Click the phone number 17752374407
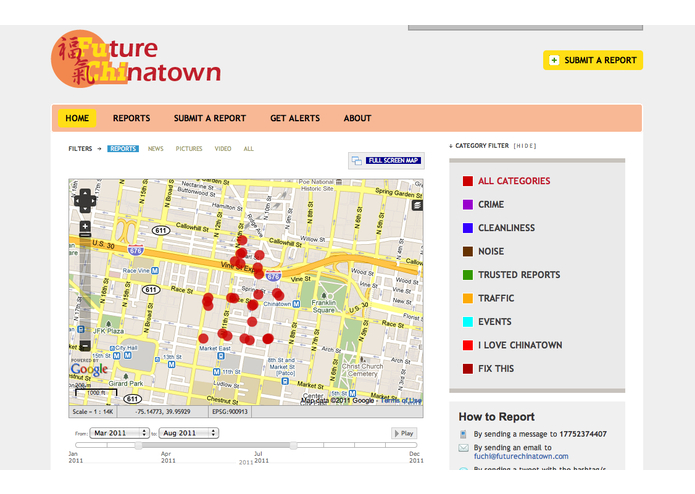Screen dimensions: 695x494 coord(583,434)
